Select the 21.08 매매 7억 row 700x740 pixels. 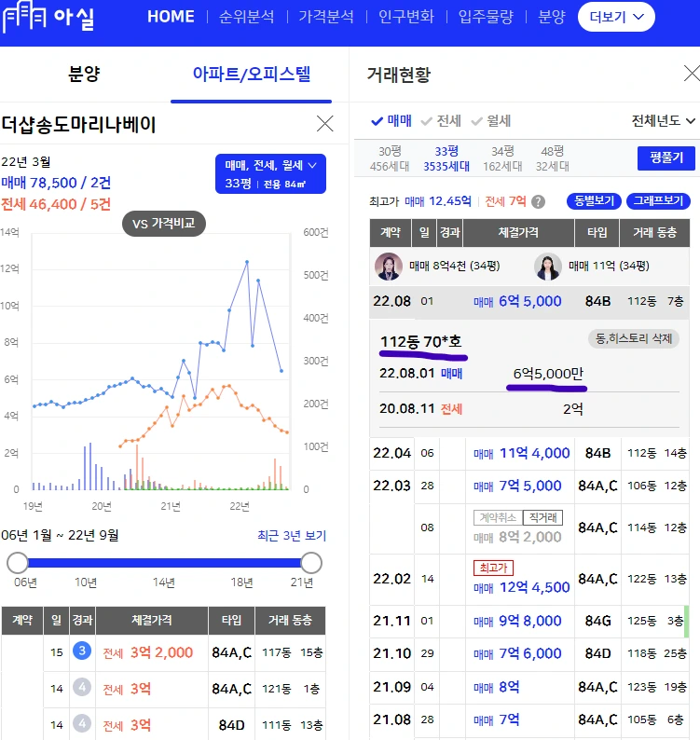tap(528, 720)
